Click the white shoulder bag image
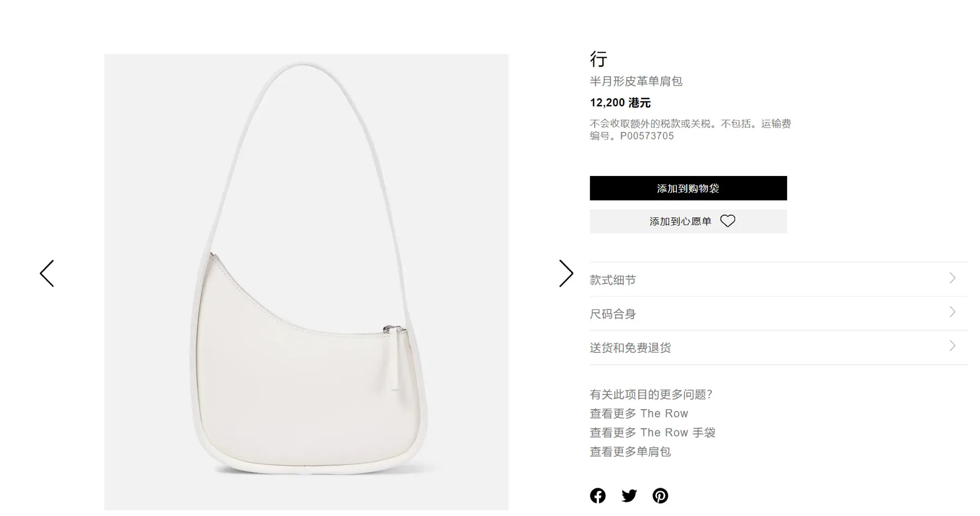 click(x=306, y=282)
